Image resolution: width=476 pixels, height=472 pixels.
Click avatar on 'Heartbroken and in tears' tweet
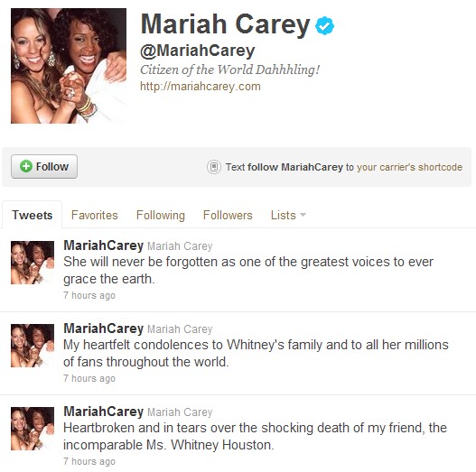(33, 429)
